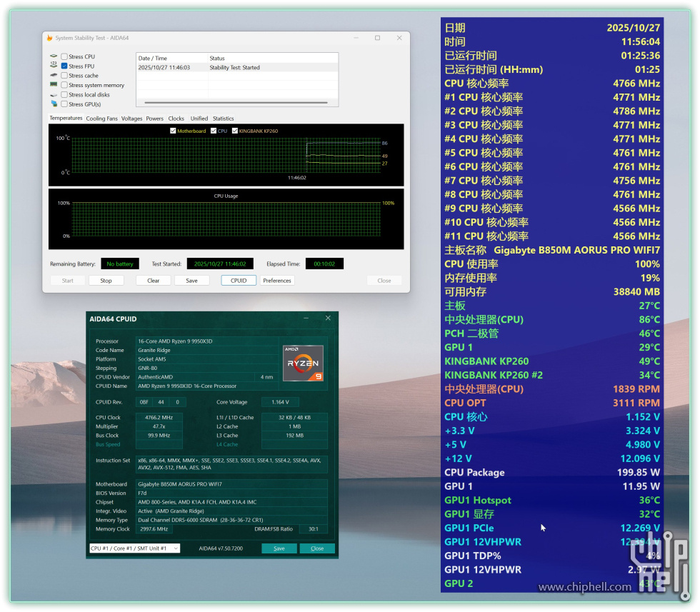Click the Stress FPU calculator icon
Image resolution: width=700 pixels, height=612 pixels.
tap(54, 66)
